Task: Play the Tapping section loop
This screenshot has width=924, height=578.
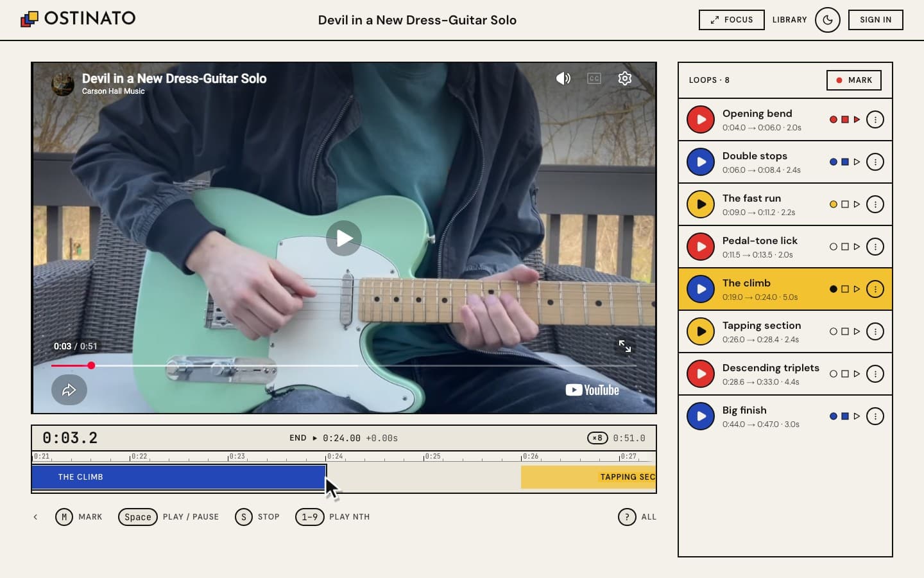Action: (701, 331)
